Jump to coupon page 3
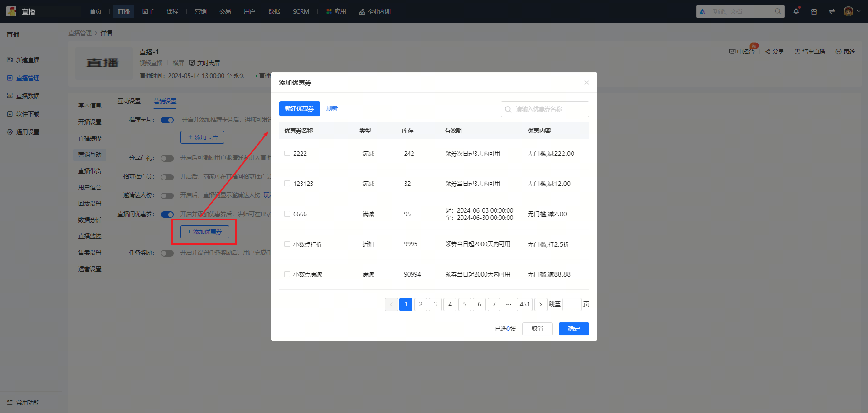 (435, 304)
